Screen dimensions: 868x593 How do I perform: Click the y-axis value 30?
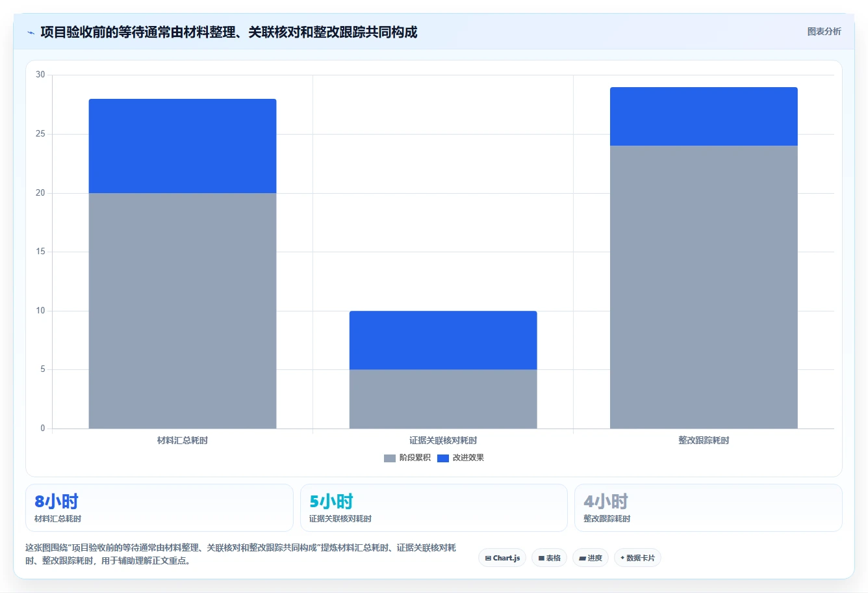pyautogui.click(x=40, y=75)
